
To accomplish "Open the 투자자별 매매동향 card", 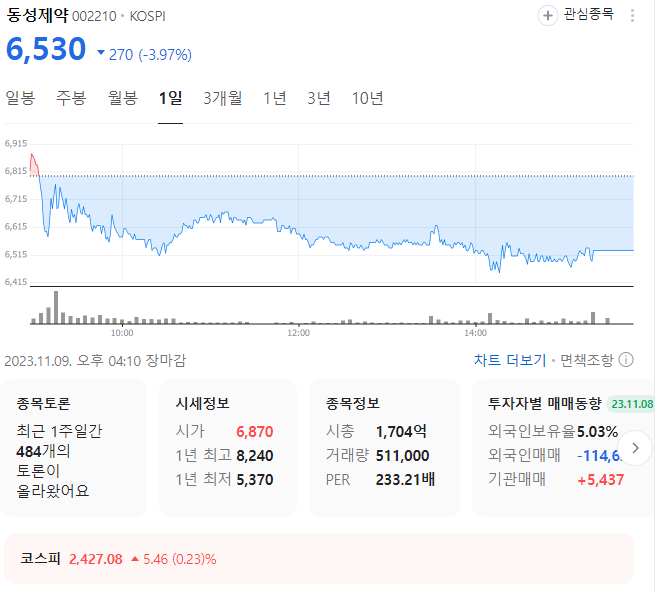I will [564, 448].
